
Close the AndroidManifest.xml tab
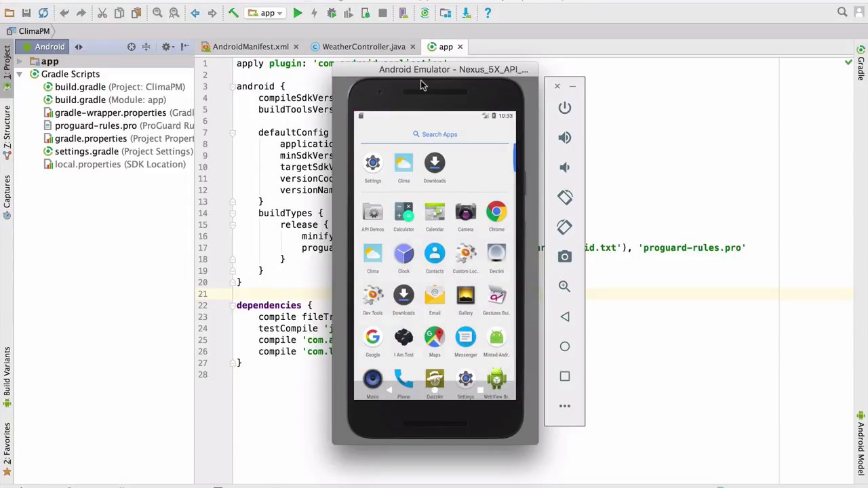296,47
